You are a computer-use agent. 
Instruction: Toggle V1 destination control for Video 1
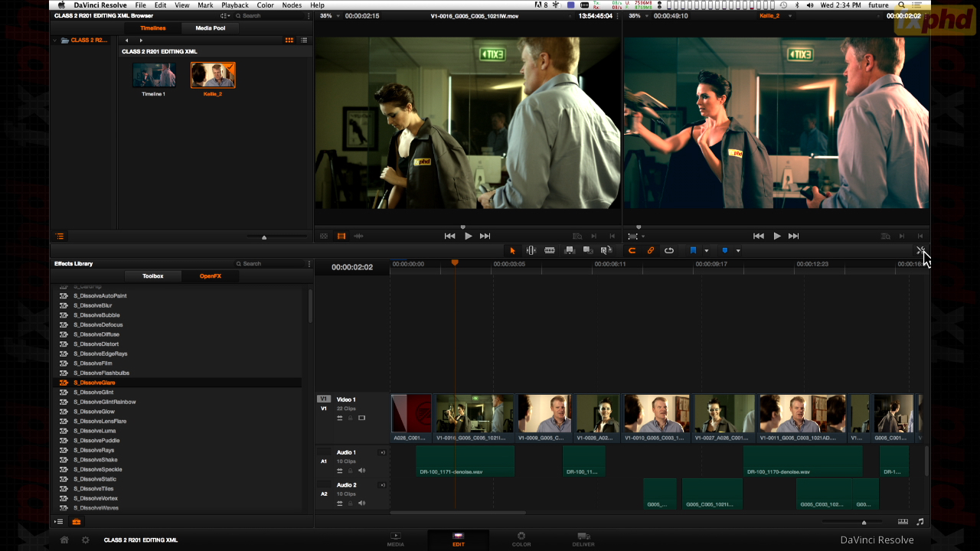tap(324, 399)
